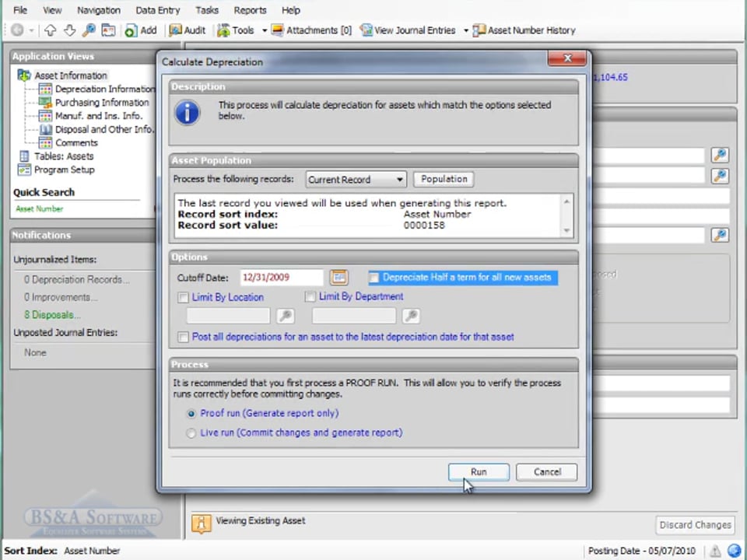Open Program Setup item

[65, 170]
